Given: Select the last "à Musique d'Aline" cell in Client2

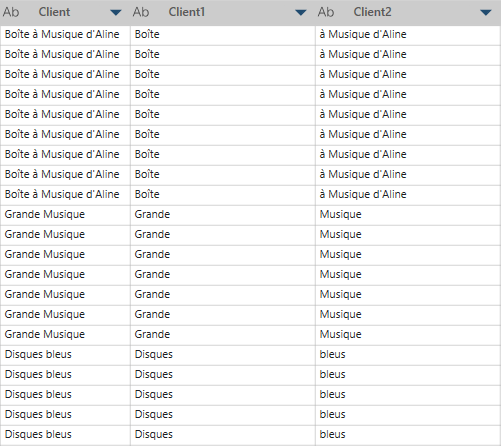Looking at the screenshot, I should [x=408, y=195].
